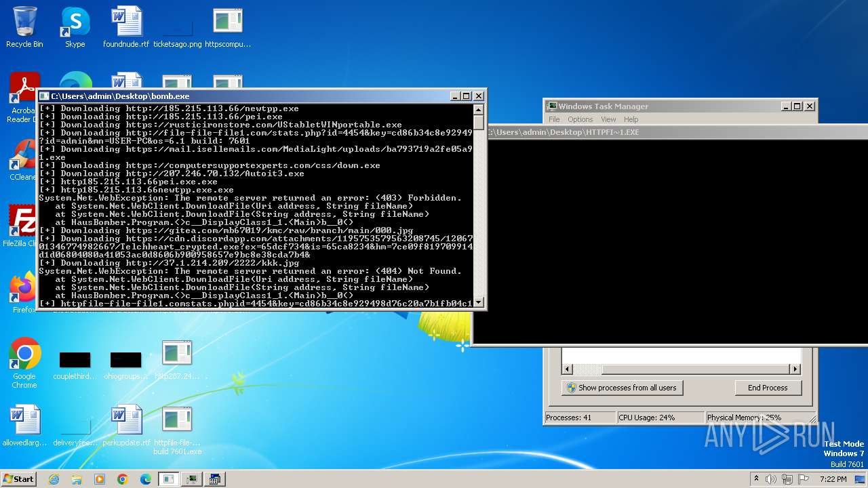
Task: Click the End Process button
Action: (768, 388)
